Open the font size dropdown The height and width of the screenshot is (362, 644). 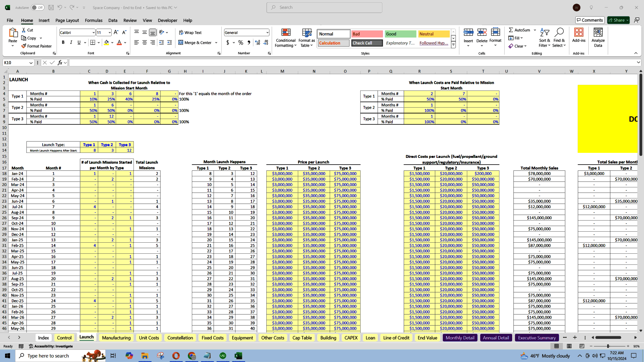pos(110,33)
